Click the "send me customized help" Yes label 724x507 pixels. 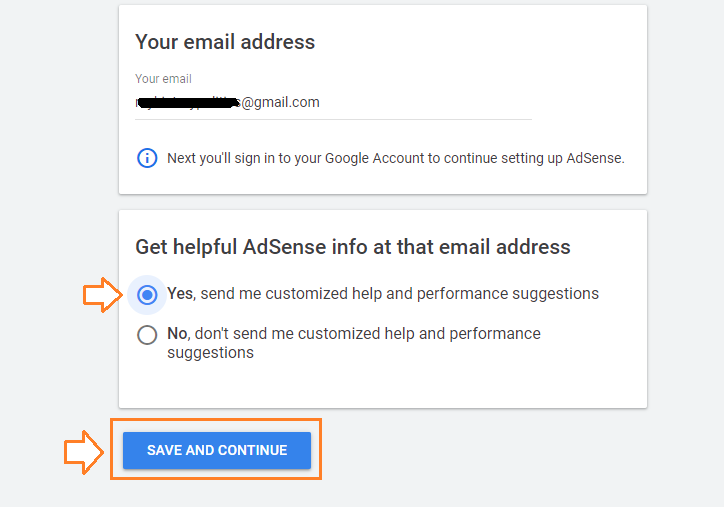click(x=383, y=294)
